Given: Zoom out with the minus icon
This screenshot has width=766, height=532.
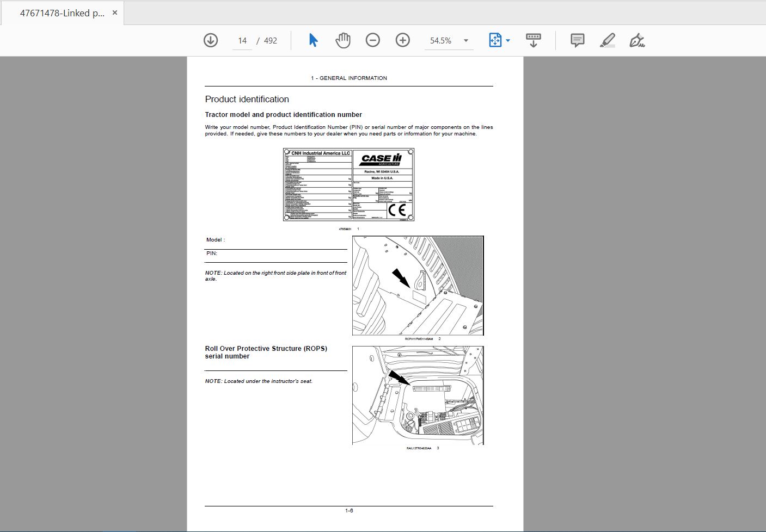Looking at the screenshot, I should (x=372, y=40).
